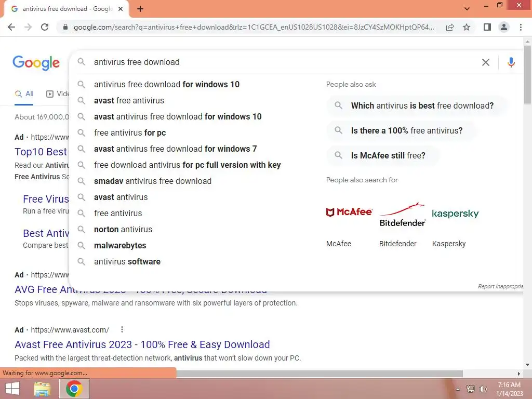Screen dimensions: 532x399
Task: Open the Chrome profile menu
Action: 504,27
